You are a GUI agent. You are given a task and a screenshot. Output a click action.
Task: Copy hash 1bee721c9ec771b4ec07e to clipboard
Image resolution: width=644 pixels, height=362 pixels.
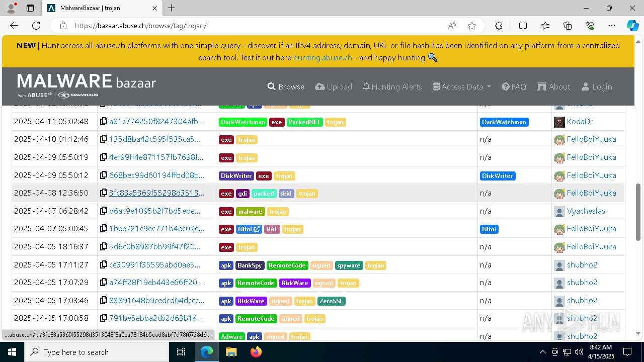point(104,229)
